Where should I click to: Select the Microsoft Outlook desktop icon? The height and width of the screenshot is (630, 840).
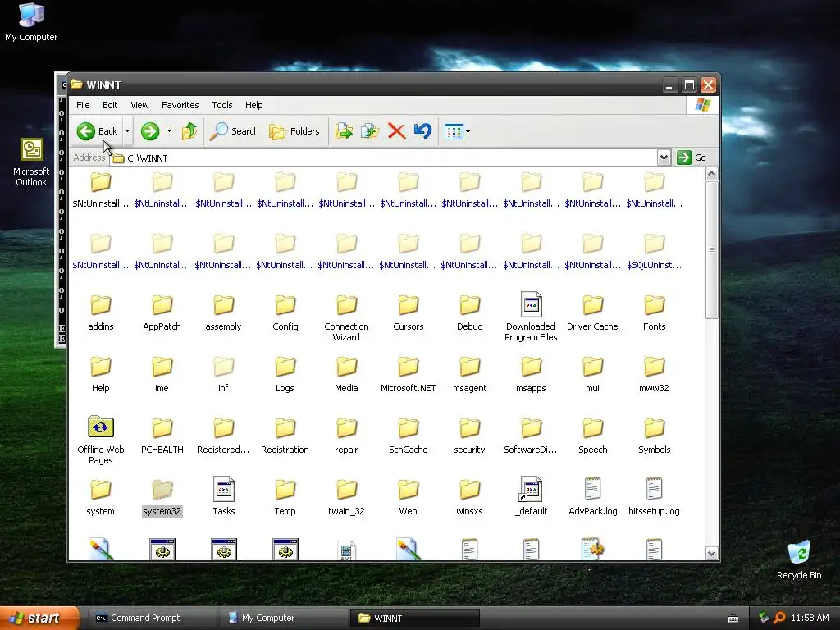(31, 163)
